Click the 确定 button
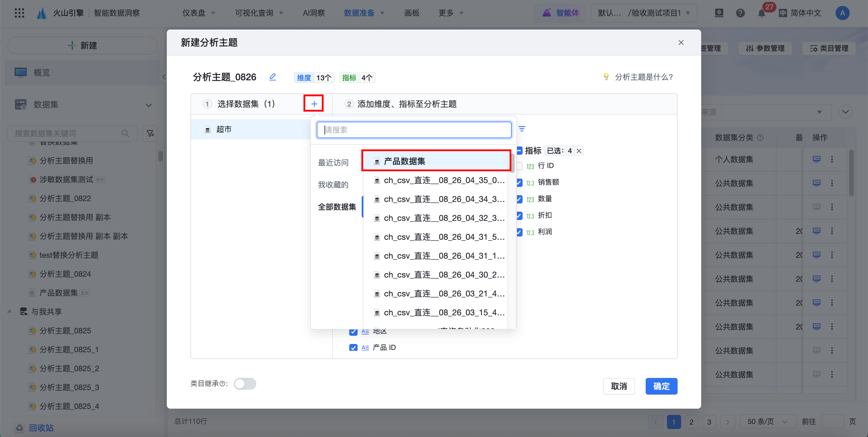 (661, 386)
